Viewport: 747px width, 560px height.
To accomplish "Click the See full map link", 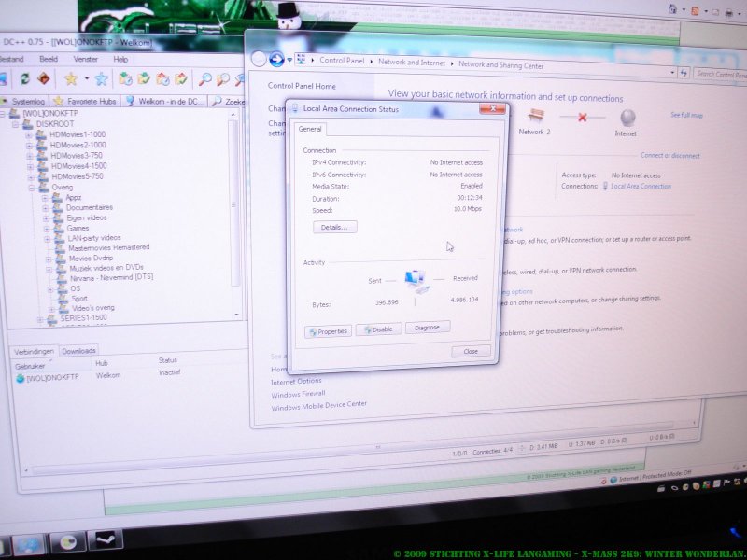I will [x=686, y=115].
